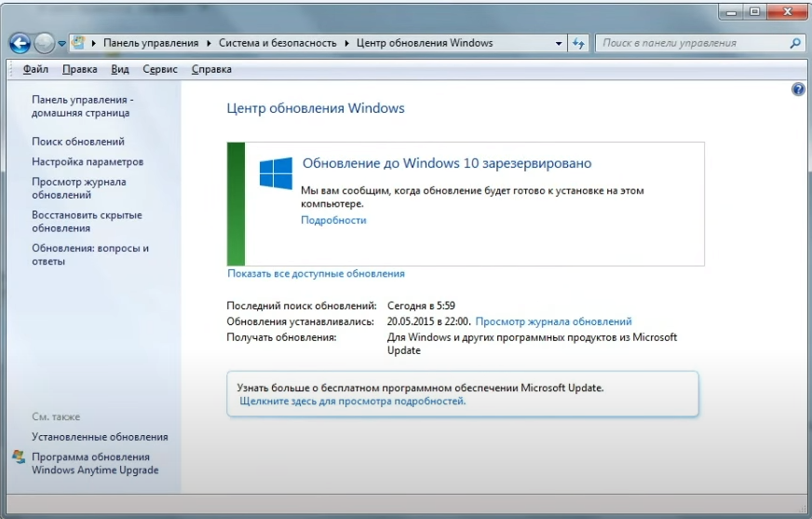Open Обновления: вопросы и ответы
This screenshot has width=812, height=519.
(90, 254)
